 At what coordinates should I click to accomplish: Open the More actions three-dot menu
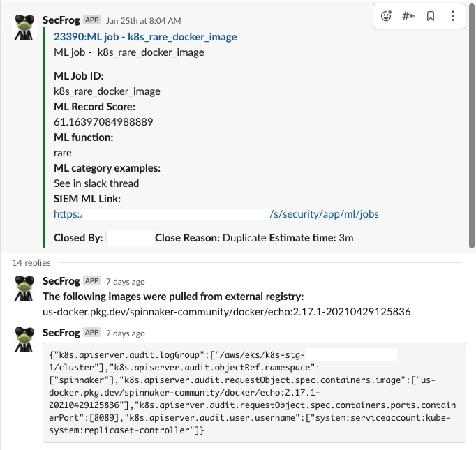(453, 16)
